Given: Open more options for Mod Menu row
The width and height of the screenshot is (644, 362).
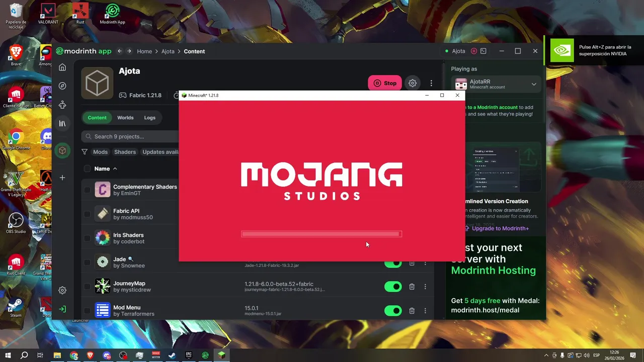Looking at the screenshot, I should point(425,311).
